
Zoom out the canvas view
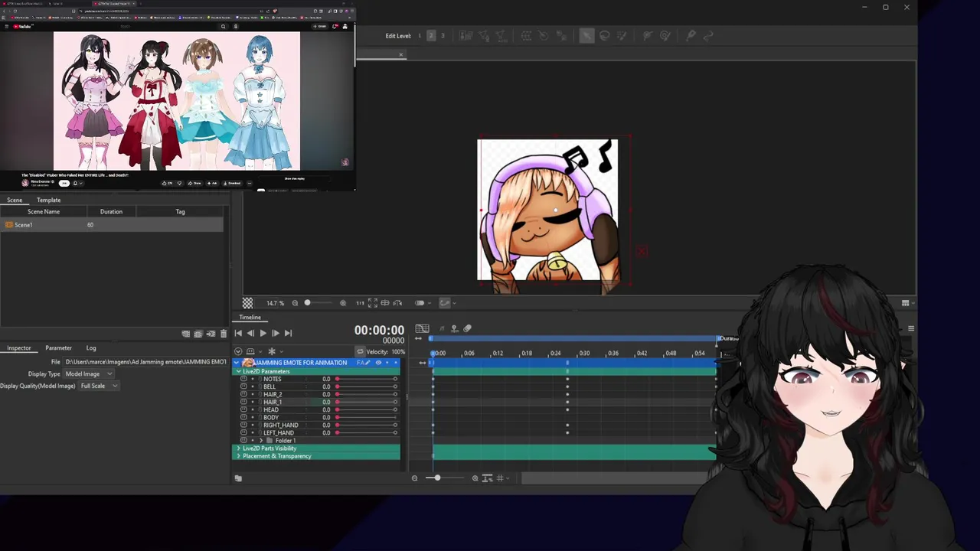295,303
